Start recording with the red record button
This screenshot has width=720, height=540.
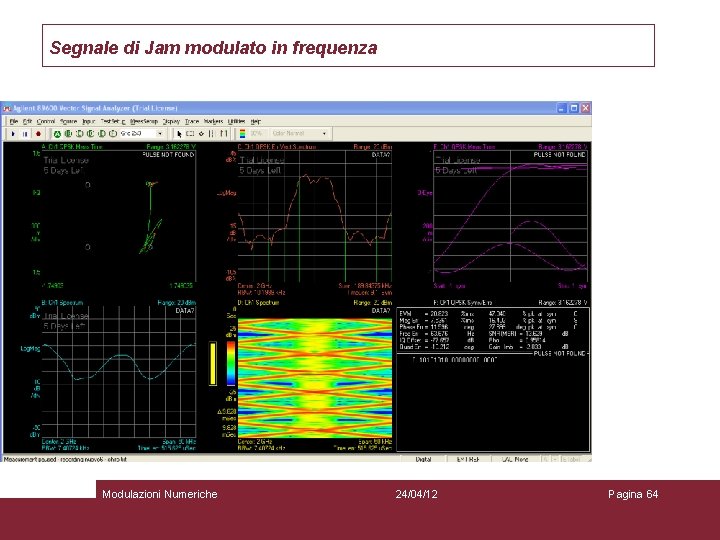[38, 134]
